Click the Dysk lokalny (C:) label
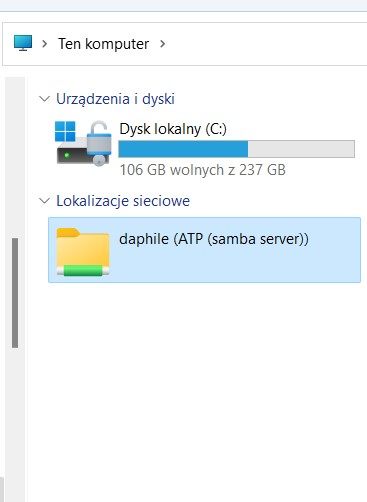 173,129
